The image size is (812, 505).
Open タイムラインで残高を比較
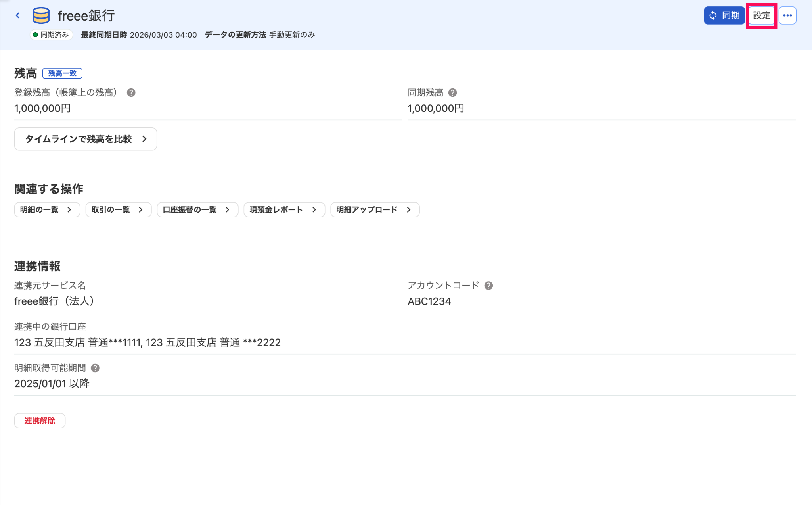click(x=86, y=139)
